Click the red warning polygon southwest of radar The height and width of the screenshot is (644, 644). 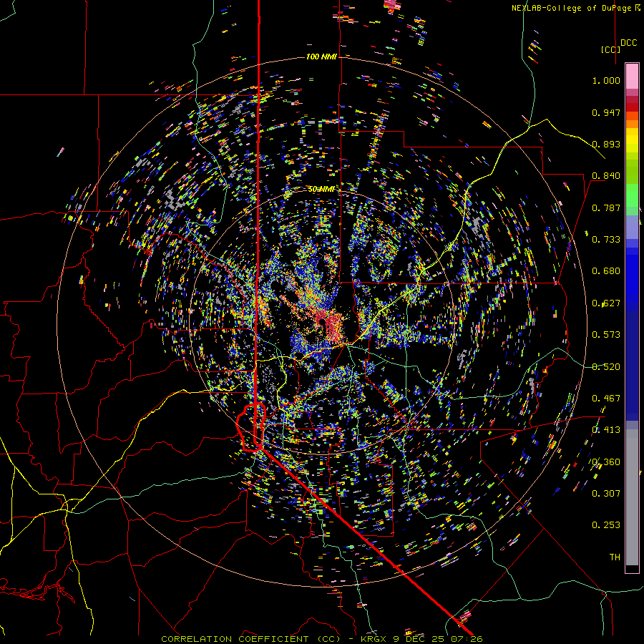click(x=251, y=427)
